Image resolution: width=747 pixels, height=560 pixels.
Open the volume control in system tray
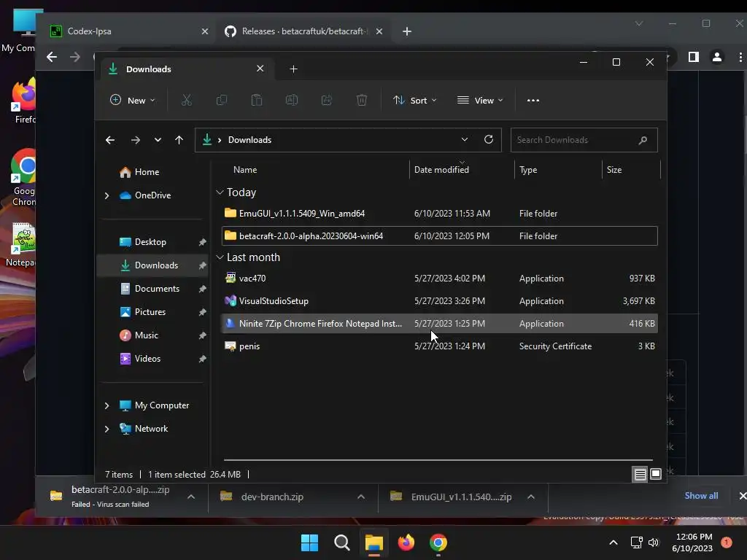(x=654, y=542)
